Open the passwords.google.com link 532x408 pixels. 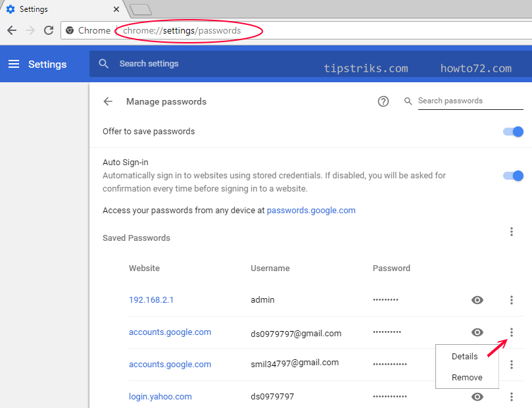pyautogui.click(x=311, y=211)
